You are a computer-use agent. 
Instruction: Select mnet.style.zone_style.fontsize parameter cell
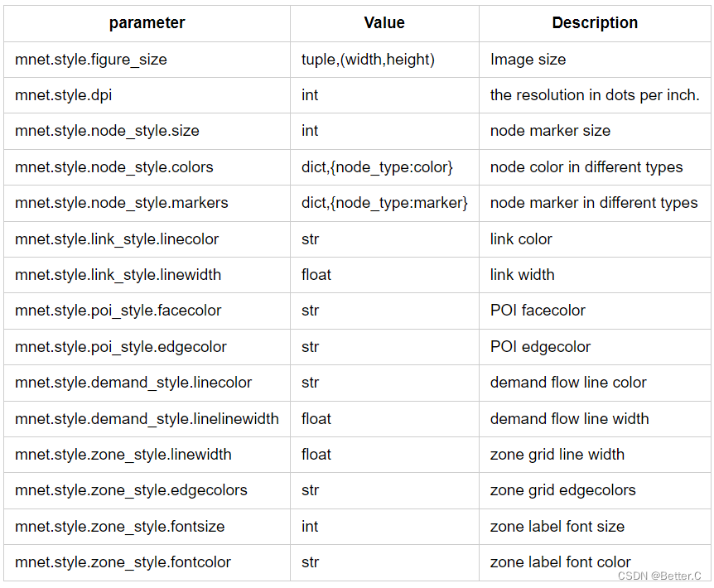click(x=120, y=527)
